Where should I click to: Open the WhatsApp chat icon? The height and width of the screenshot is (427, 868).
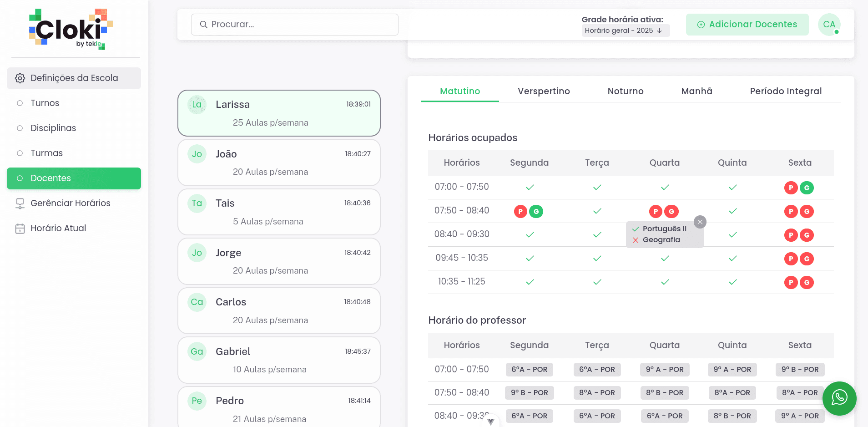[x=839, y=398]
